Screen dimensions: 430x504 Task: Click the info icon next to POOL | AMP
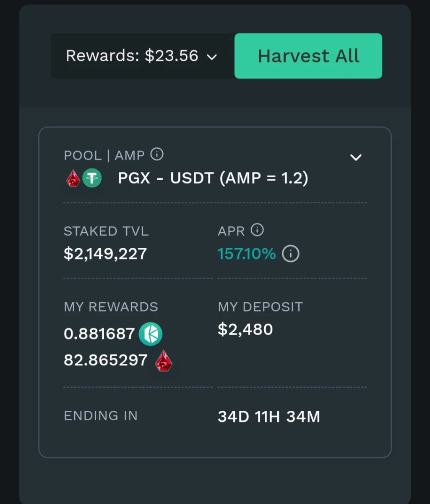(x=157, y=155)
